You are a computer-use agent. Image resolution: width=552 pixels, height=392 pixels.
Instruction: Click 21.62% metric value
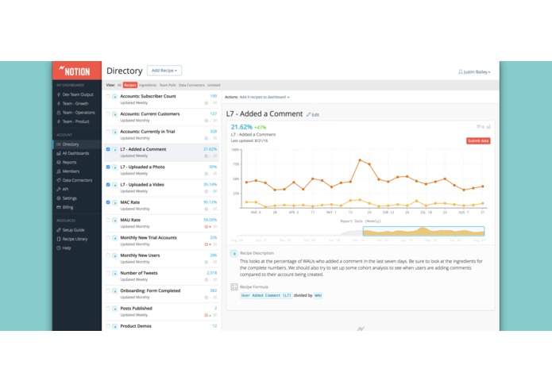click(x=241, y=127)
